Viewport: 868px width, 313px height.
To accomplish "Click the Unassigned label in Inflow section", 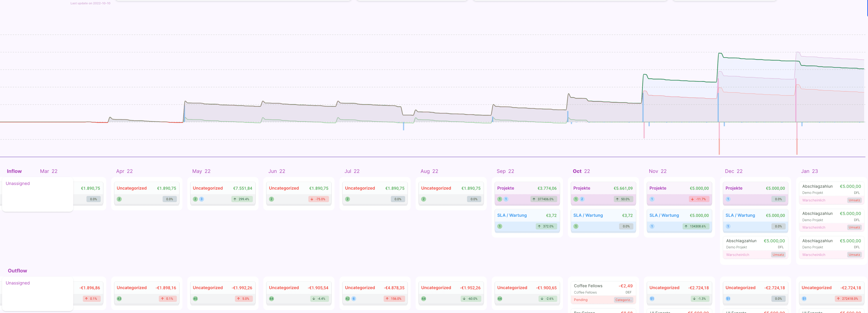I will click(18, 184).
